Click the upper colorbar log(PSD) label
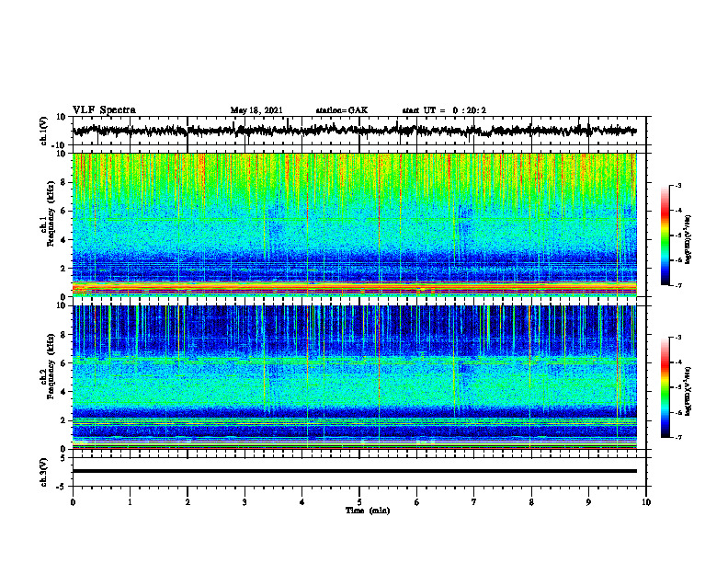The height and width of the screenshot is (563, 728). (x=688, y=240)
